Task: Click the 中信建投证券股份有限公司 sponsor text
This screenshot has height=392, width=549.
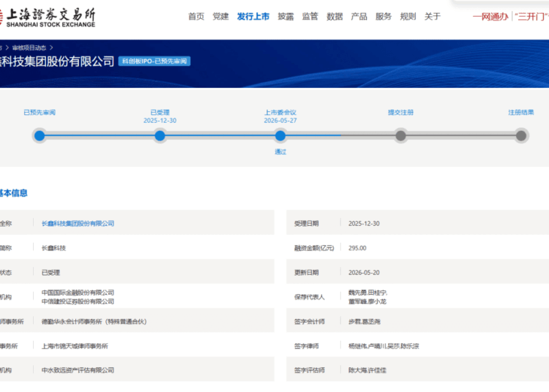Action: pos(78,301)
